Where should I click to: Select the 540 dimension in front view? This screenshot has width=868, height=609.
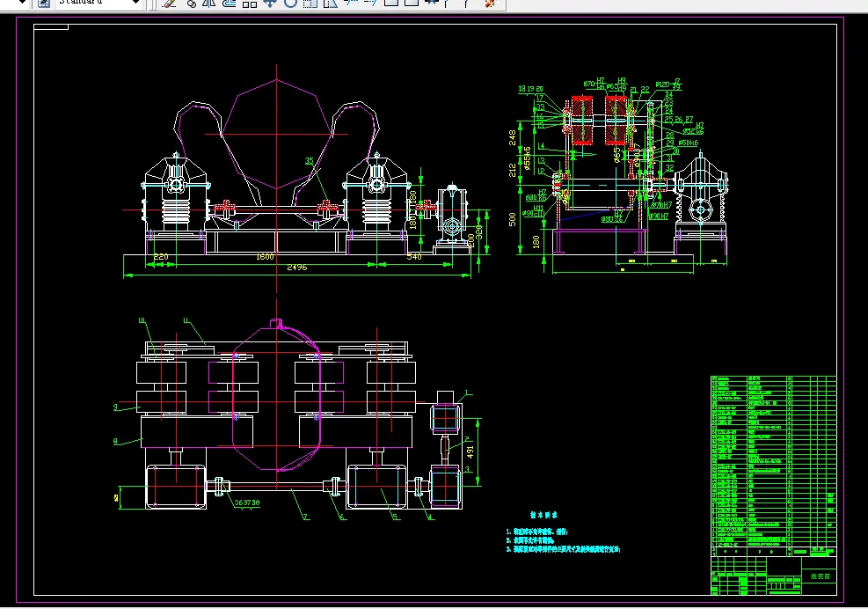(414, 257)
